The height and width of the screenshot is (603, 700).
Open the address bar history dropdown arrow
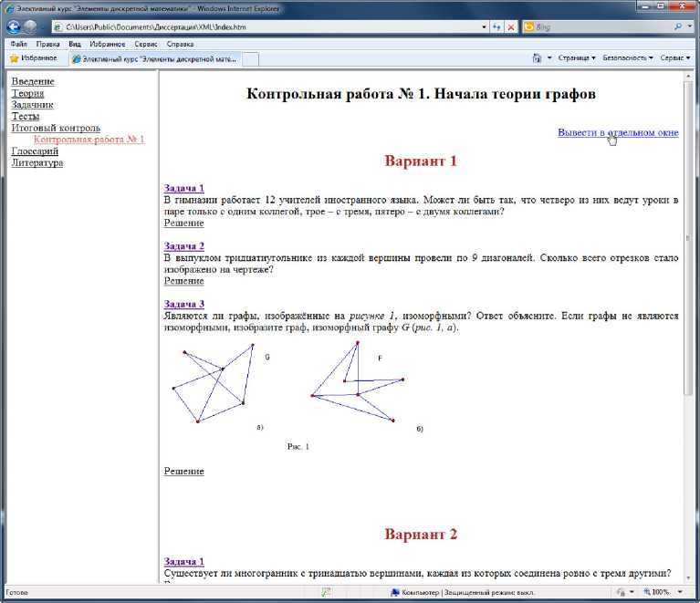click(x=484, y=27)
